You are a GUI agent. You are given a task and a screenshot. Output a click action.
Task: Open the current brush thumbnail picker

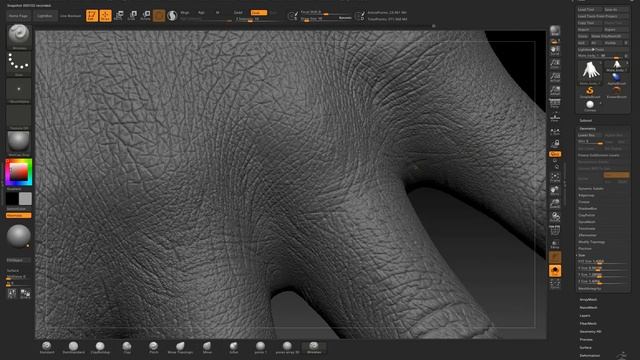click(18, 36)
